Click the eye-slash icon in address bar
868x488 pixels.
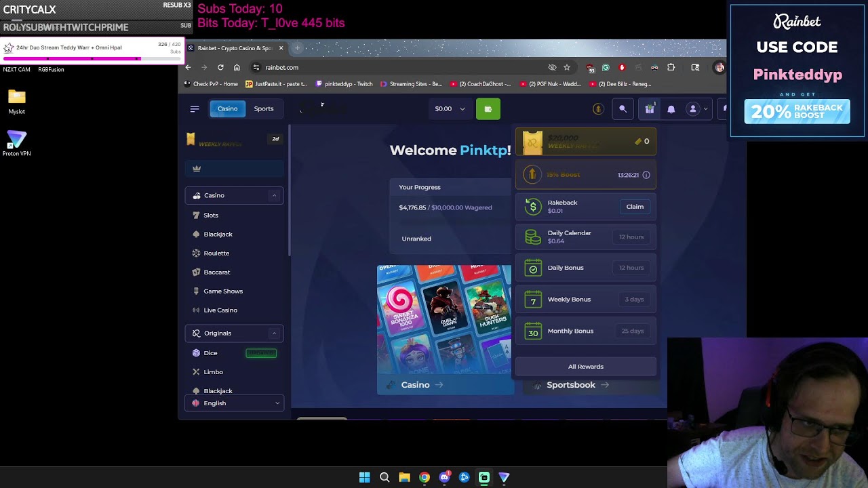552,67
